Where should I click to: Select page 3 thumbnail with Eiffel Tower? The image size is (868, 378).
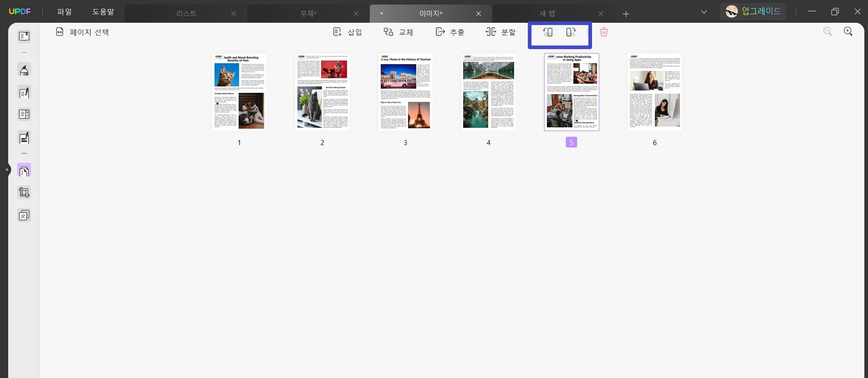click(405, 92)
